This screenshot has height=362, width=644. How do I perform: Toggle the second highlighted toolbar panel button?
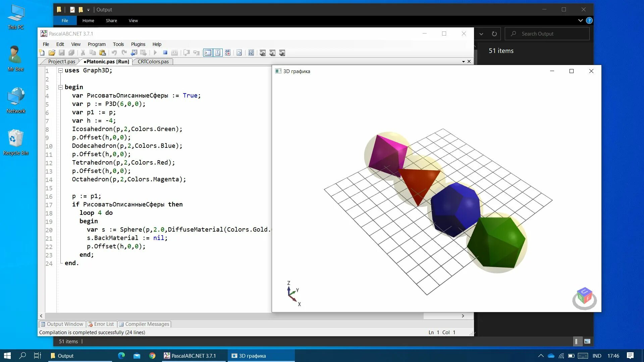tap(218, 53)
